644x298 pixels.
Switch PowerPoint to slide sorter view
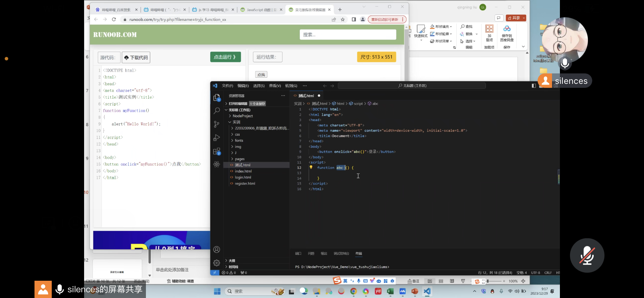(441, 281)
